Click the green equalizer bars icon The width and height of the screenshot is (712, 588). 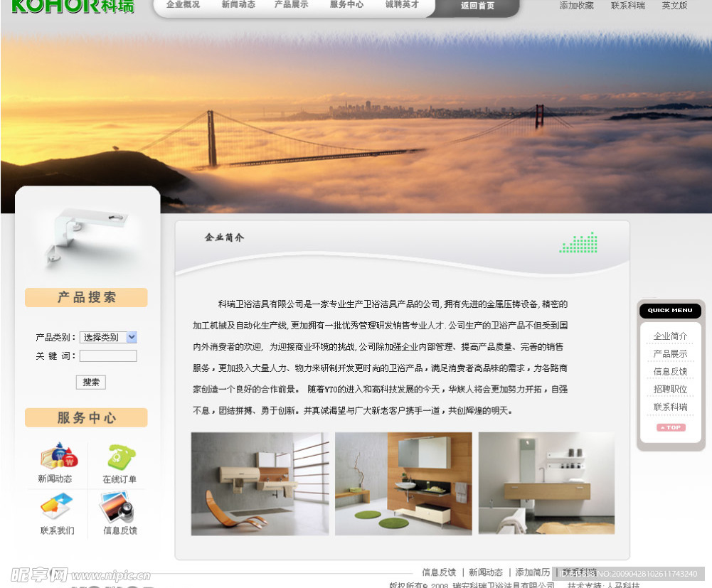click(578, 242)
